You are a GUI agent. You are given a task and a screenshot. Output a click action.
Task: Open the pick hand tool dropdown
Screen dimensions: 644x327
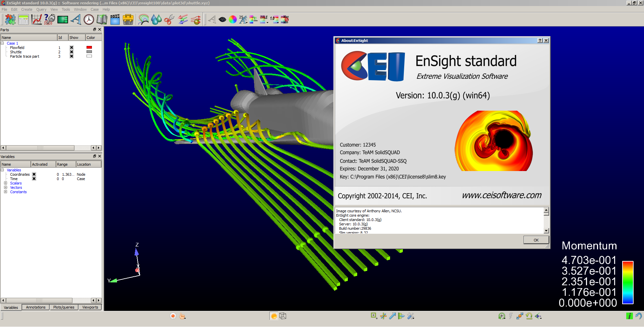(x=182, y=316)
